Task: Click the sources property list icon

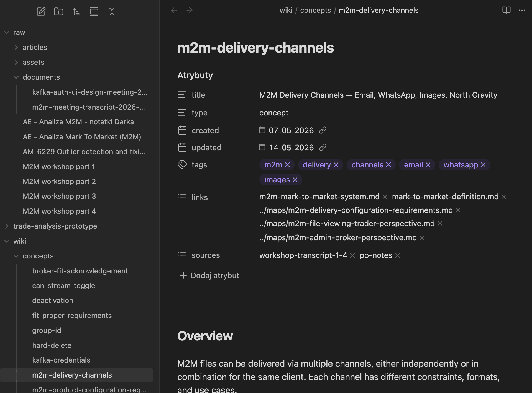Action: tap(182, 255)
